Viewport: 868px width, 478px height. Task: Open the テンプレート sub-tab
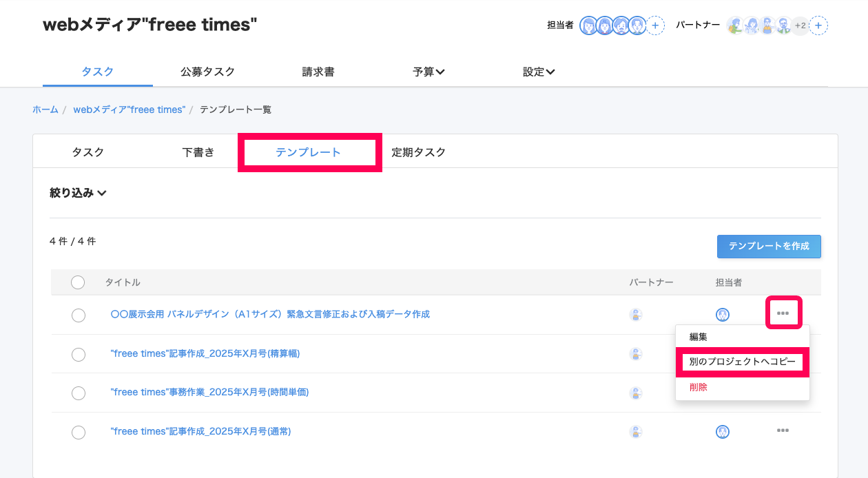[309, 152]
